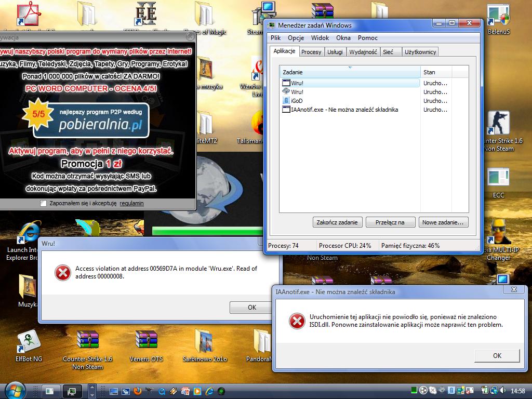Screen dimensions: 532x399
Task: Switch to the first taskbar window button
Action: 50,391
